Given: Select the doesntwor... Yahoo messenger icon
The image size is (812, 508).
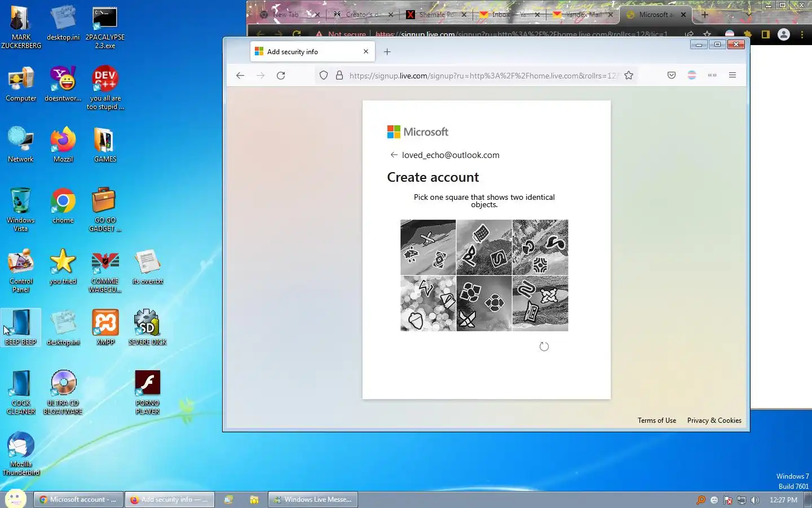Looking at the screenshot, I should (x=63, y=85).
